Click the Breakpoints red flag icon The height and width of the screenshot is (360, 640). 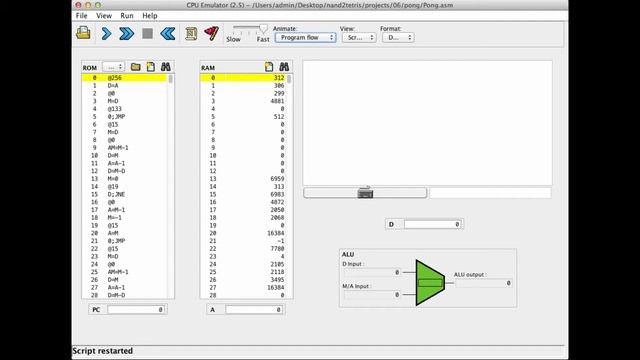click(x=211, y=33)
